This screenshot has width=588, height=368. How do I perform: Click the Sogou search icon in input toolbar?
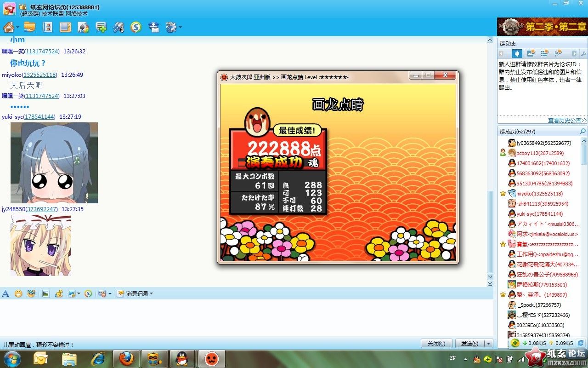pos(88,293)
